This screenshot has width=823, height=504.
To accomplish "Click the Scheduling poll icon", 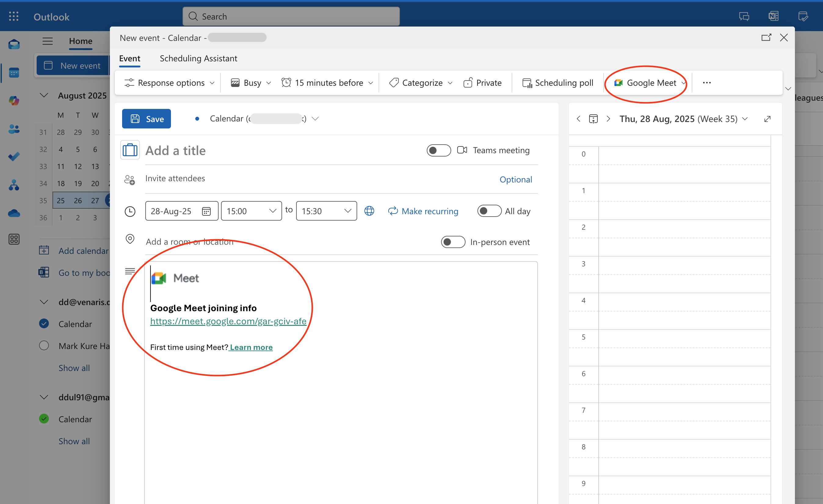I will click(x=527, y=83).
